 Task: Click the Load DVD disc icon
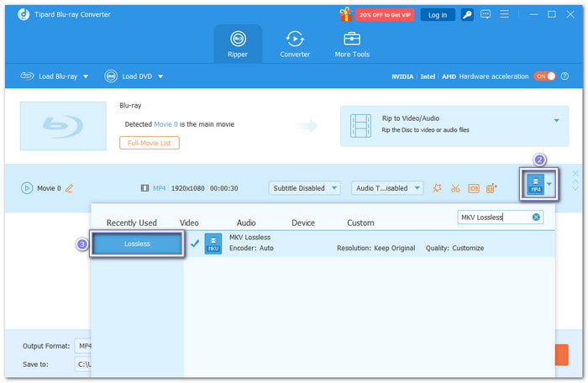(111, 76)
